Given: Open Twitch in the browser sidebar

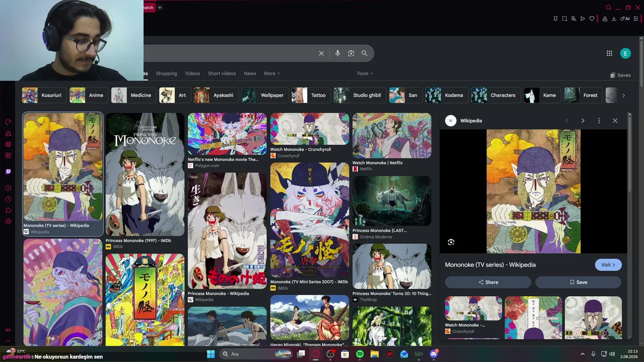Looking at the screenshot, I should [x=8, y=171].
